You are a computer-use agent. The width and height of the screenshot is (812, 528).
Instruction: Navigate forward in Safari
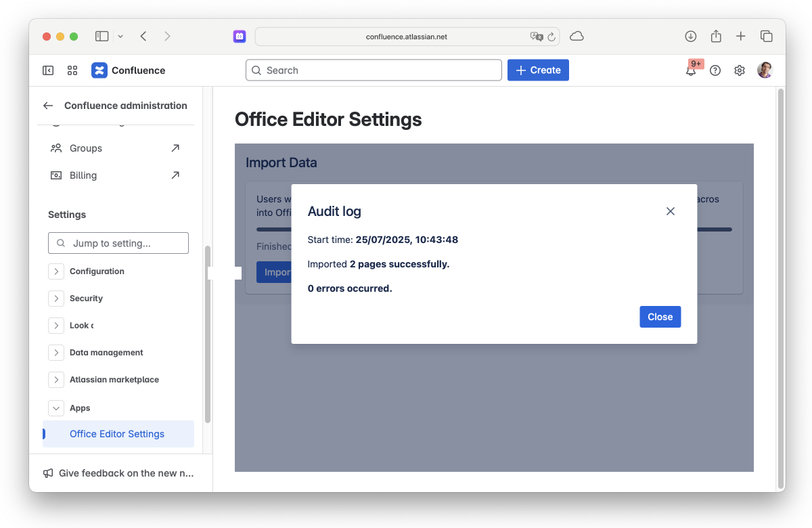click(x=167, y=36)
